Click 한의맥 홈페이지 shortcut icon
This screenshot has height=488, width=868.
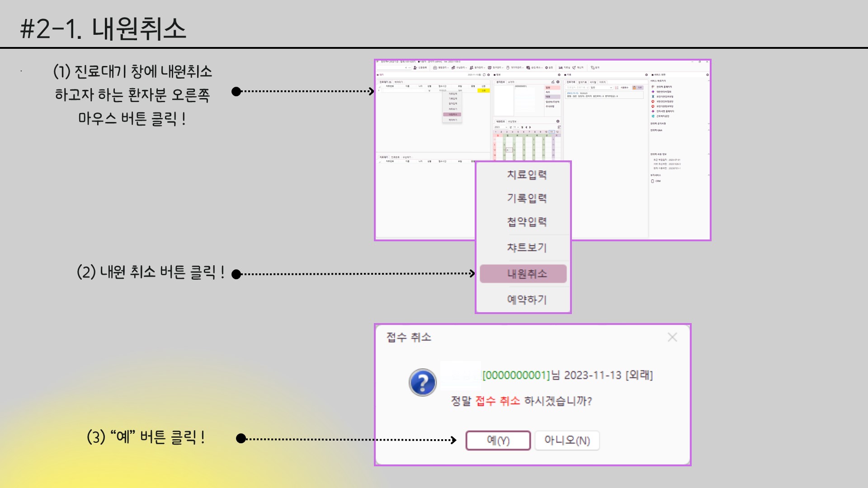click(x=653, y=87)
